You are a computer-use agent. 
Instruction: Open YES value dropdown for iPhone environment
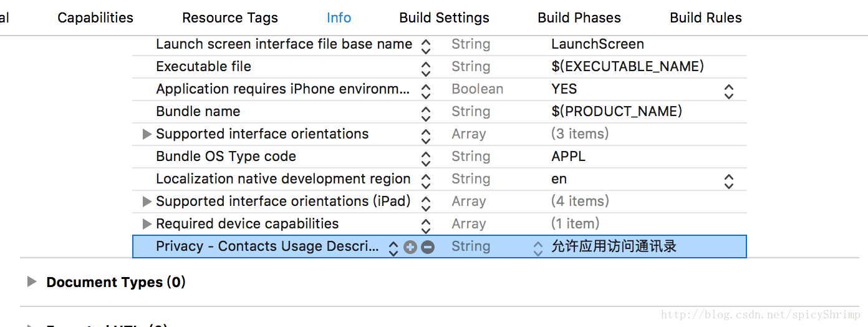tap(728, 90)
